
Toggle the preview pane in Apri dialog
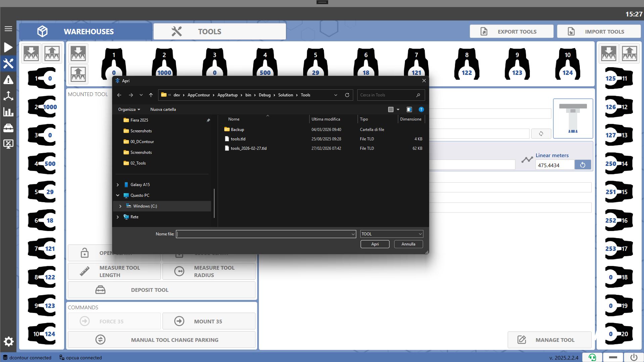click(409, 109)
